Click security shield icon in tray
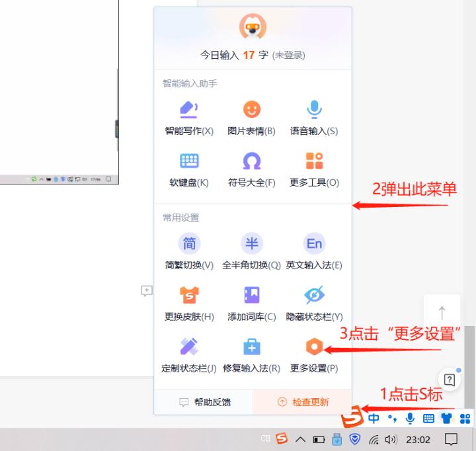Screen dimensions: 476x451 pos(354,439)
